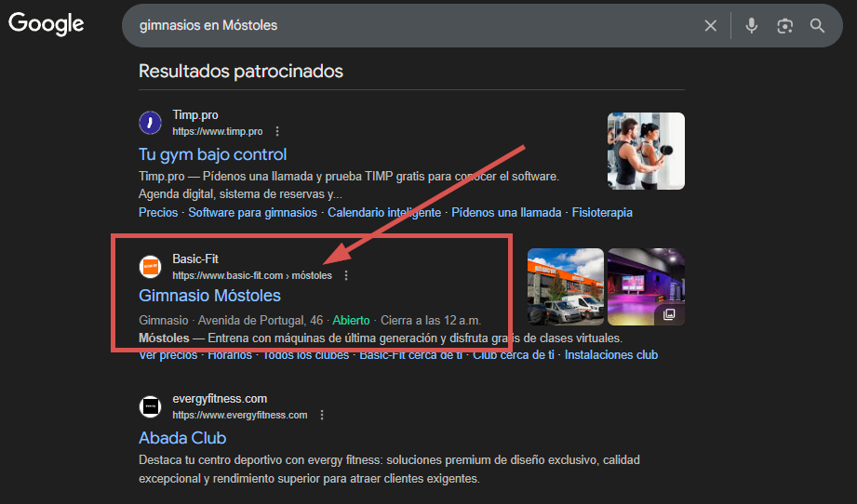857x504 pixels.
Task: Click the basic-fit.com › móstoles URL text
Action: click(x=252, y=275)
